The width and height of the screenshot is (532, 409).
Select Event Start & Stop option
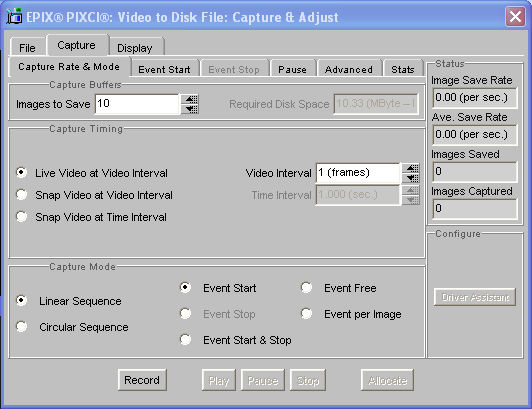click(x=185, y=339)
